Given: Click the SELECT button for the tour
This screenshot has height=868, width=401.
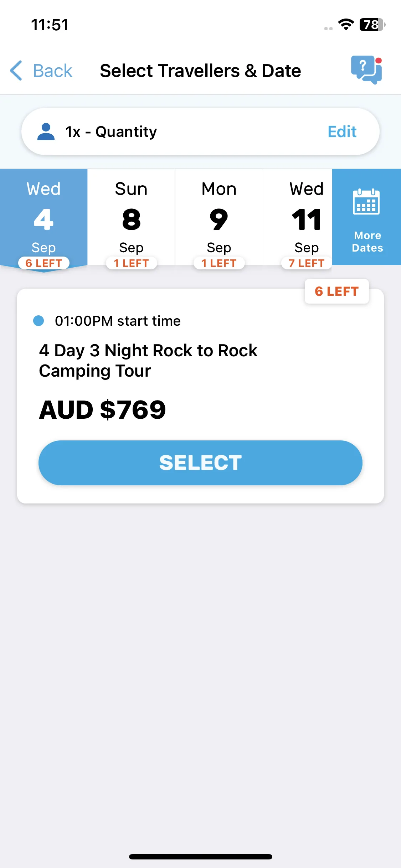Looking at the screenshot, I should (200, 463).
